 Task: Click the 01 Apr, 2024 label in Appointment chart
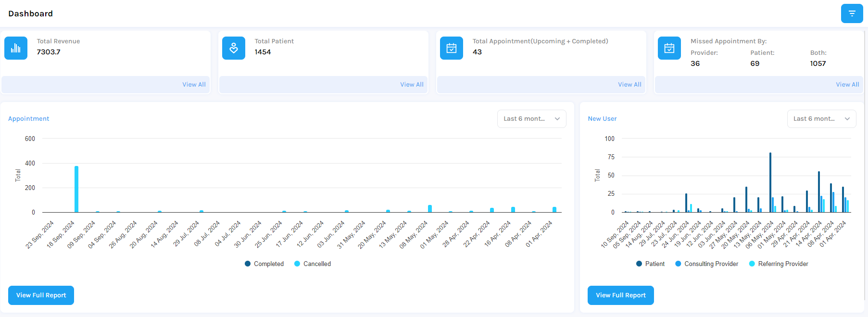click(539, 234)
